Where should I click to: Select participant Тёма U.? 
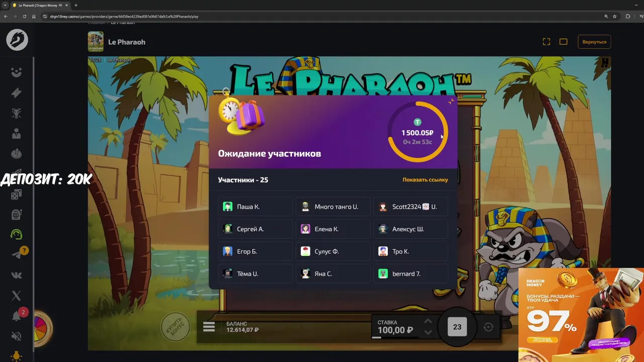pyautogui.click(x=255, y=274)
